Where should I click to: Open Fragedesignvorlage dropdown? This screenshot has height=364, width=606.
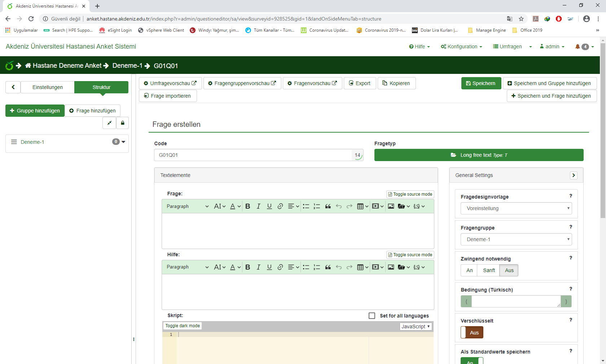tap(516, 208)
